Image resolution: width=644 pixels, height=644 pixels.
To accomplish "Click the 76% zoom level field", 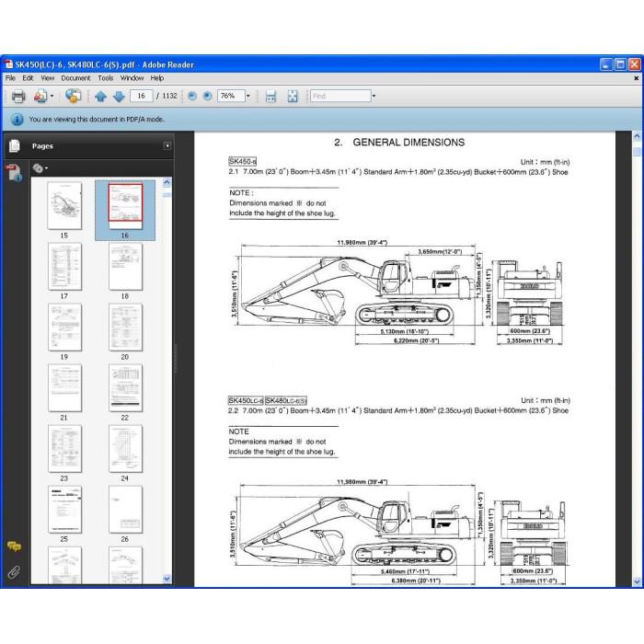I will pos(231,96).
